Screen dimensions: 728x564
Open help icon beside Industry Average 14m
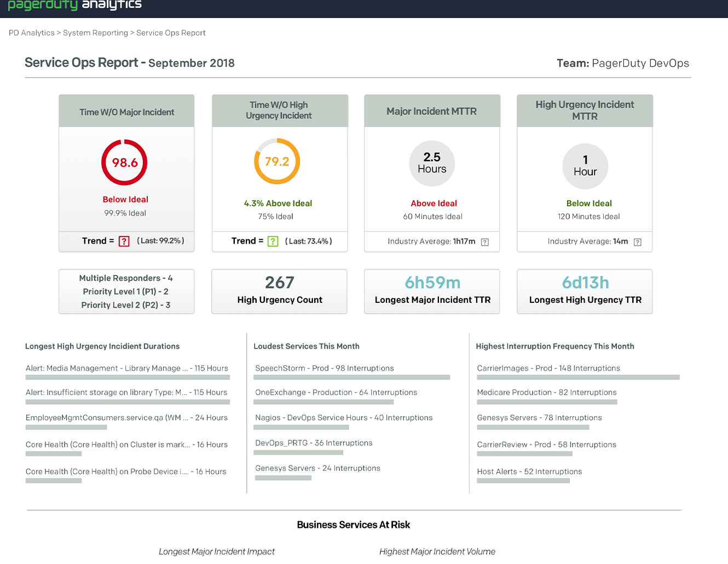pyautogui.click(x=637, y=242)
